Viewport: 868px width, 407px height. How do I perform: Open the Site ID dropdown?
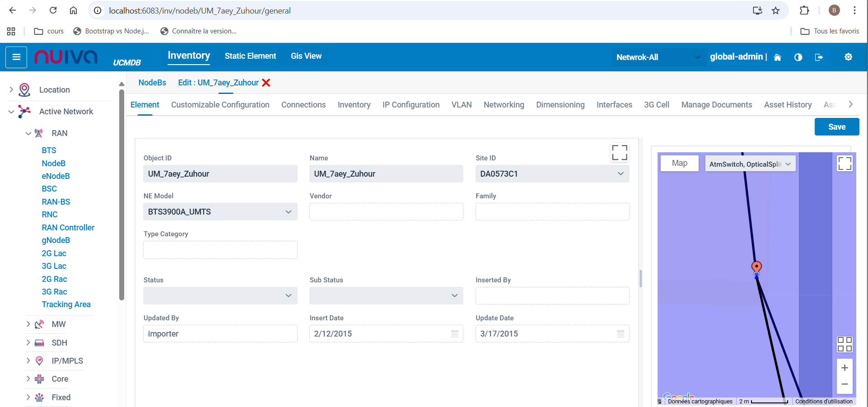coord(620,174)
